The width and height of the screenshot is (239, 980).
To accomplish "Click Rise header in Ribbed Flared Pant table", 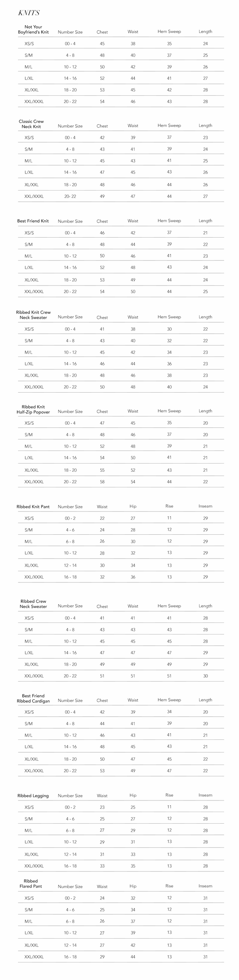I will pos(169,886).
